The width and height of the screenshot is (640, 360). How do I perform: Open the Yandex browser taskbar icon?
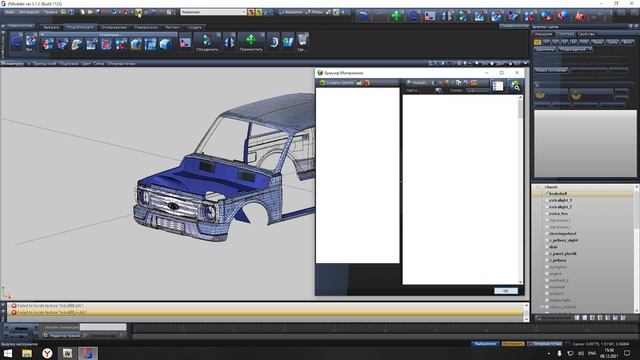pos(47,353)
